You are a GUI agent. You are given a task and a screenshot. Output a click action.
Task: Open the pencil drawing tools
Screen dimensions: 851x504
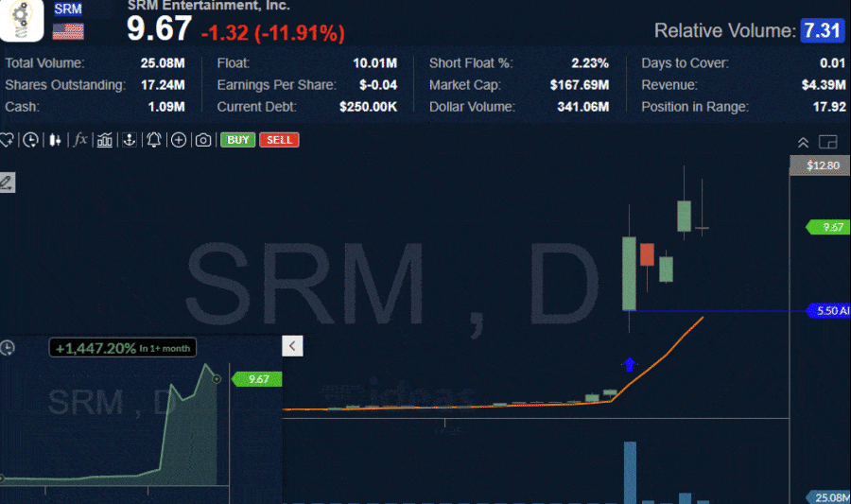[x=7, y=182]
